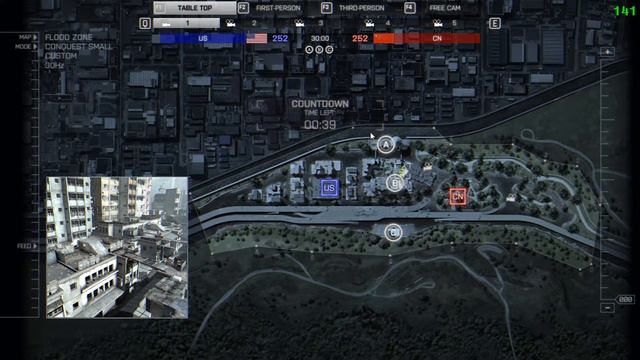
Task: Click the CN team red score bar
Action: coord(437,38)
